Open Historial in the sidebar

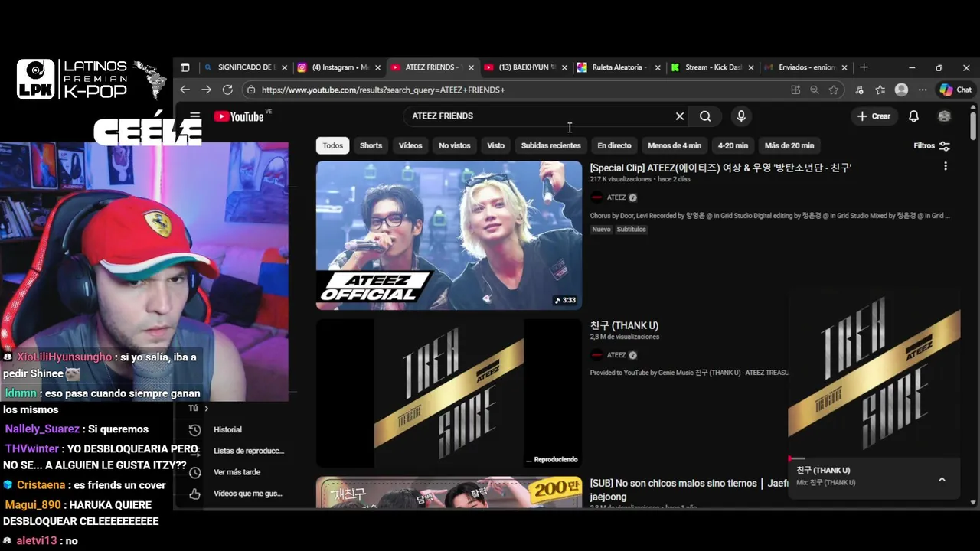point(227,430)
